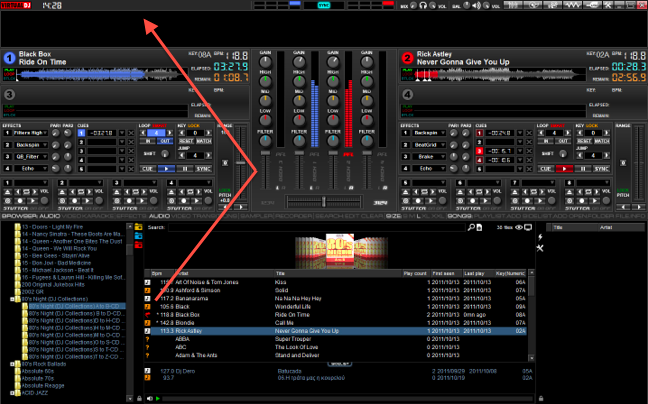The height and width of the screenshot is (404, 648).
Task: Click the loop icon on sampler slot 4
Action: pyautogui.click(x=190, y=192)
